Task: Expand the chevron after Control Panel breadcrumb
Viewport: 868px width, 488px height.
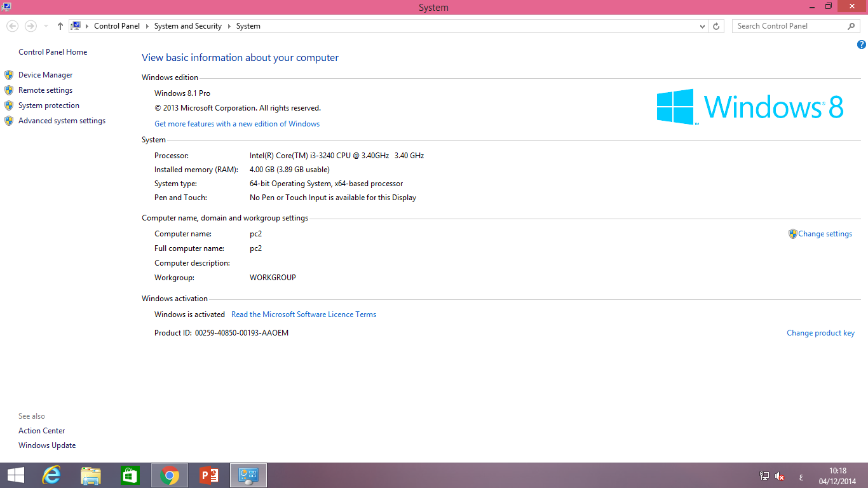Action: tap(147, 26)
